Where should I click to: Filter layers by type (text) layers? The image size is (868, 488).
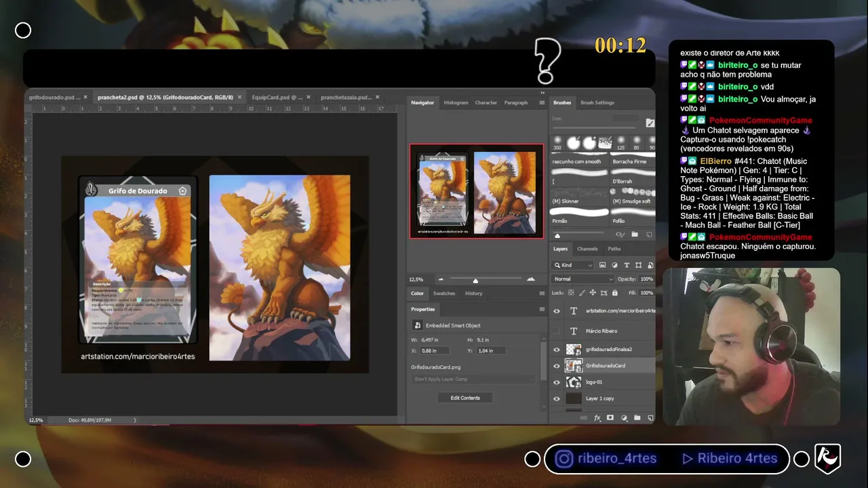coord(627,265)
